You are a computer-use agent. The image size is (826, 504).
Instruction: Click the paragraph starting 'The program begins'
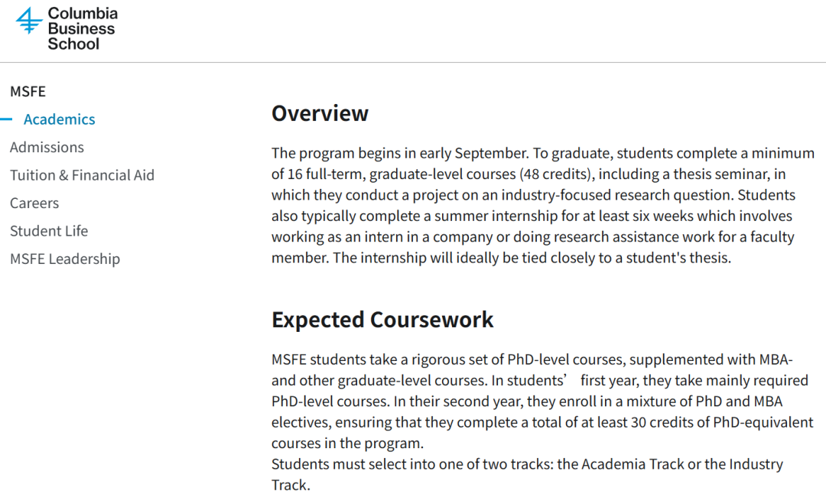[542, 206]
